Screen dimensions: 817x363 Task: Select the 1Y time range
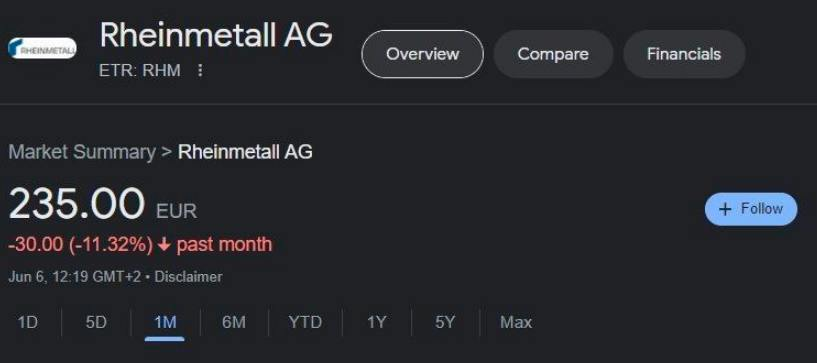[x=376, y=322]
